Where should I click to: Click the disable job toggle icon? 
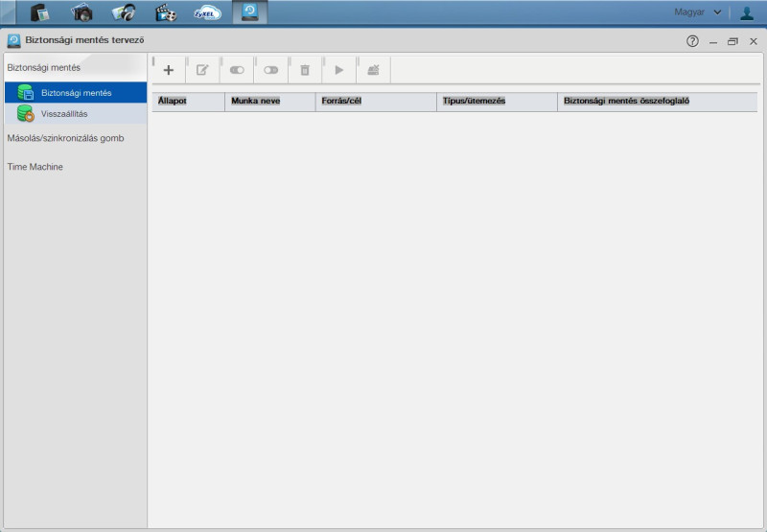coord(270,70)
